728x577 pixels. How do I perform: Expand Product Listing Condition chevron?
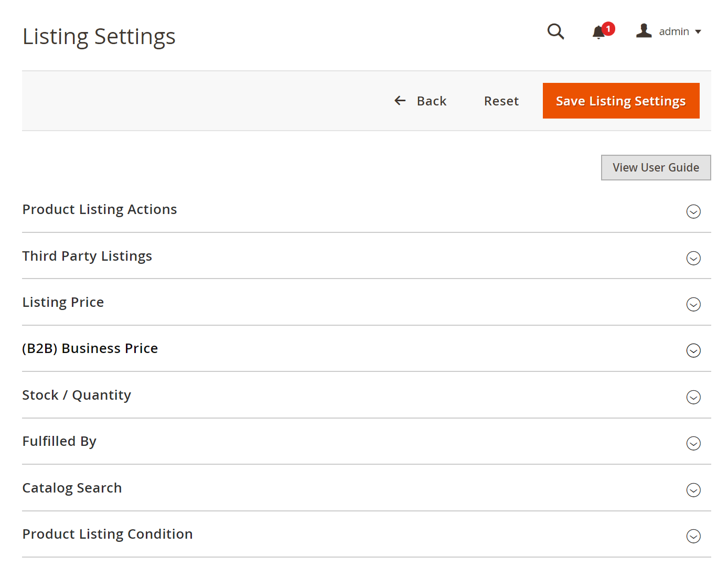[693, 536]
